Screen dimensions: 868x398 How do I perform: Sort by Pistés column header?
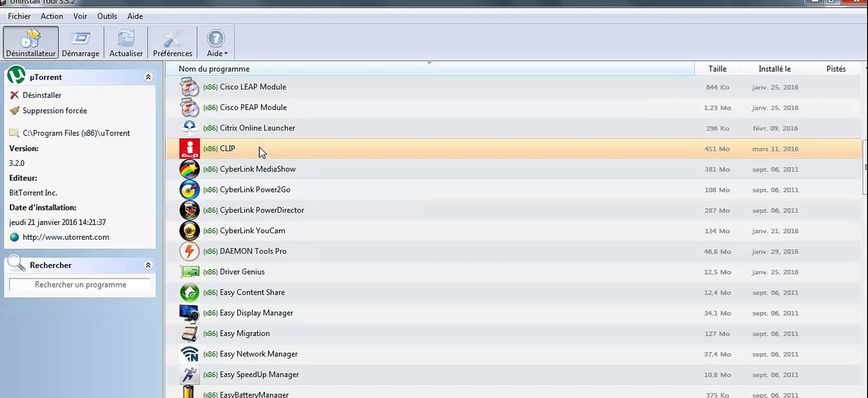[x=836, y=69]
